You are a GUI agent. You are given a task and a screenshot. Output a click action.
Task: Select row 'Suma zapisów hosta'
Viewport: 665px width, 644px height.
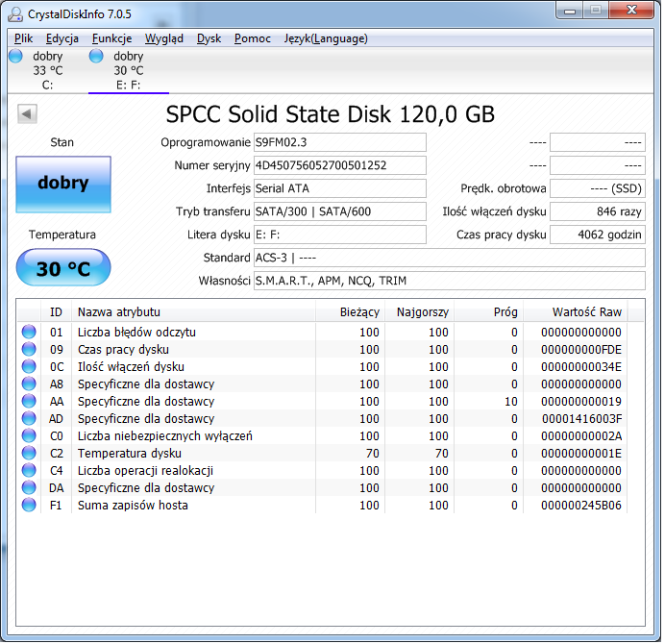pyautogui.click(x=322, y=506)
